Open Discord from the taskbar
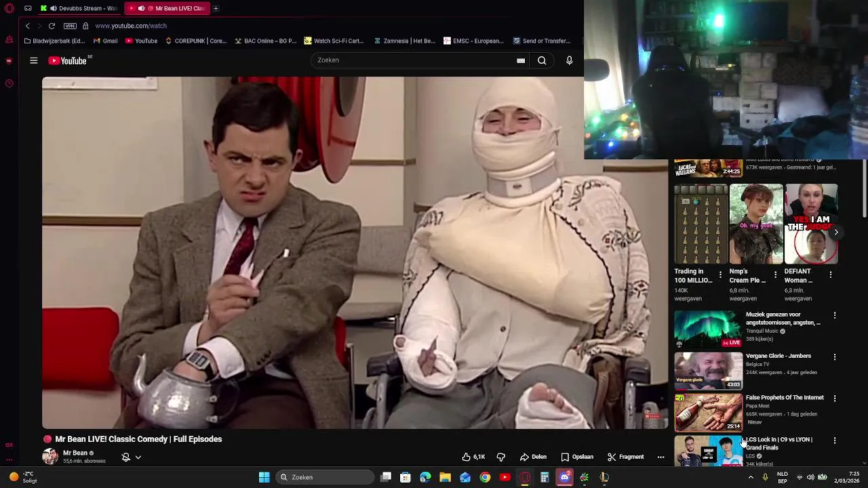This screenshot has width=868, height=488. coord(564,477)
